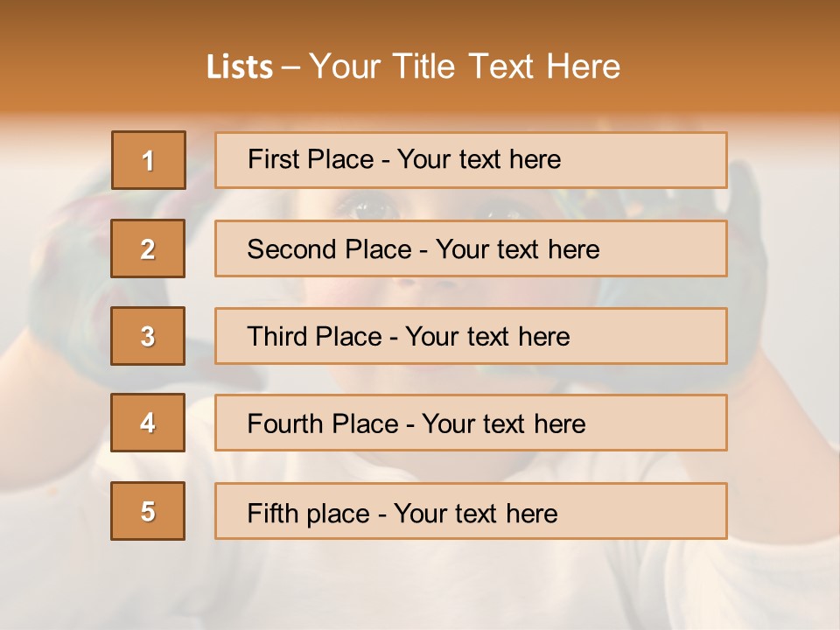
Task: Select the number 4 box
Action: (x=148, y=423)
